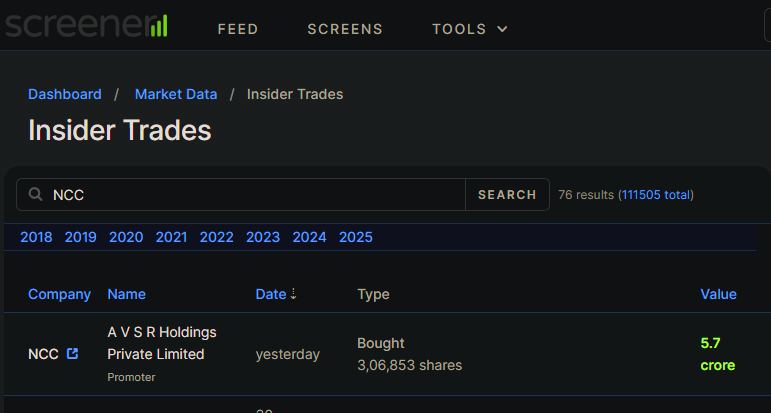This screenshot has height=413, width=771.
Task: Filter trades by year 2024
Action: [x=309, y=237]
